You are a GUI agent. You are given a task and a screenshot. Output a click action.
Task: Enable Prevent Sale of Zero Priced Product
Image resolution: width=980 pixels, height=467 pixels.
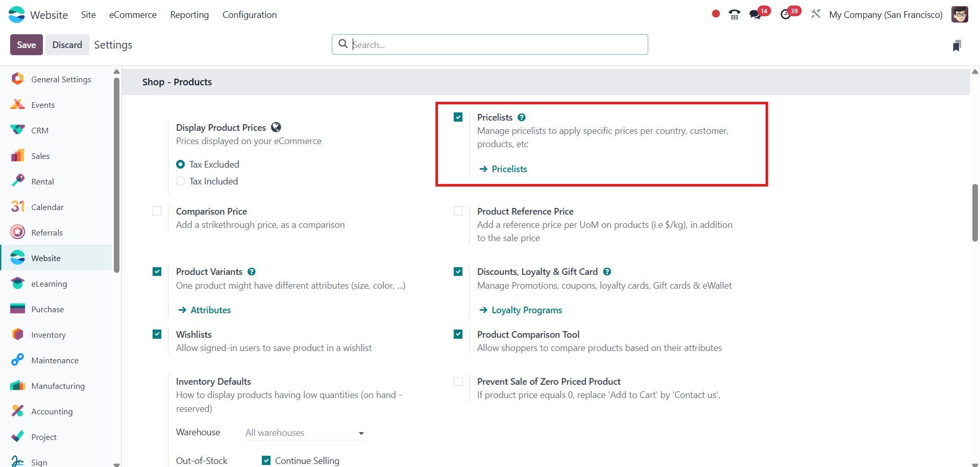[458, 382]
